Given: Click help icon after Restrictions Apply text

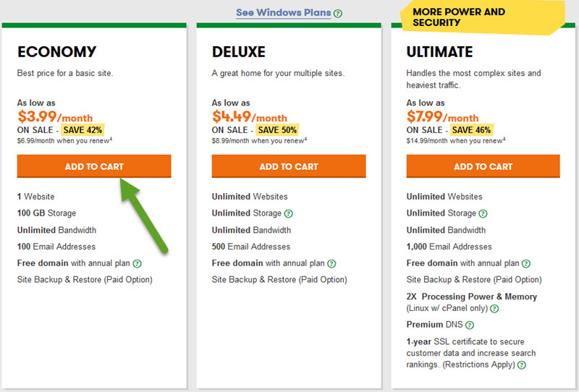Looking at the screenshot, I should pyautogui.click(x=521, y=365).
